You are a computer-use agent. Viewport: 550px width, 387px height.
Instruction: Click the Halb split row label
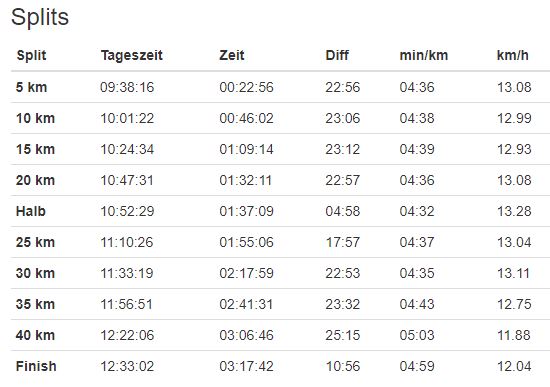31,211
